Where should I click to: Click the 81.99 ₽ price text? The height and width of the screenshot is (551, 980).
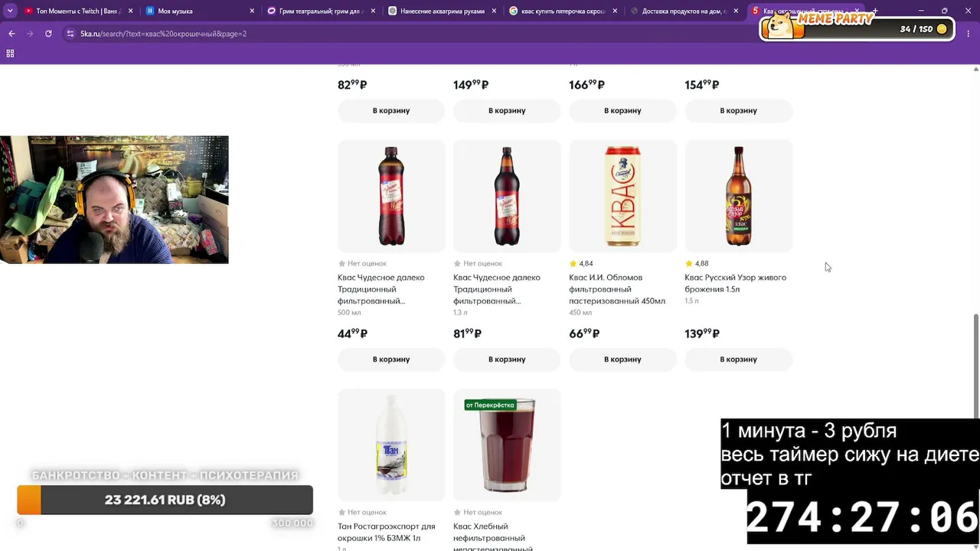[467, 334]
